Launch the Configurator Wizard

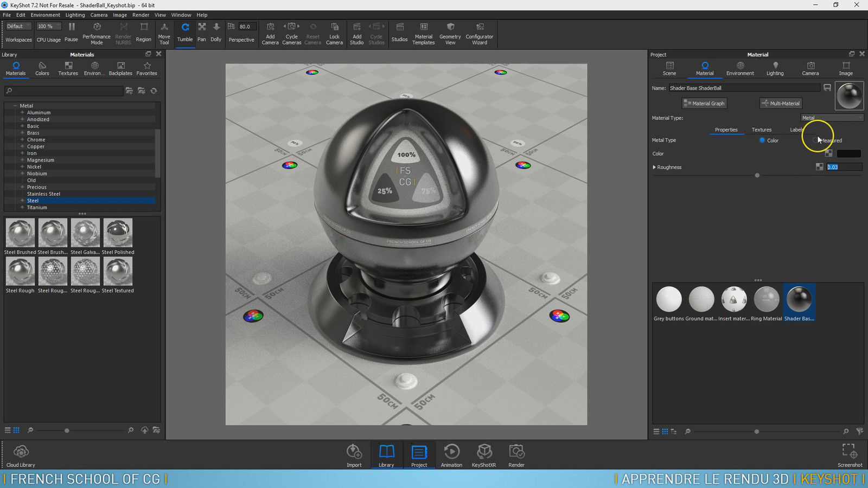click(x=480, y=34)
